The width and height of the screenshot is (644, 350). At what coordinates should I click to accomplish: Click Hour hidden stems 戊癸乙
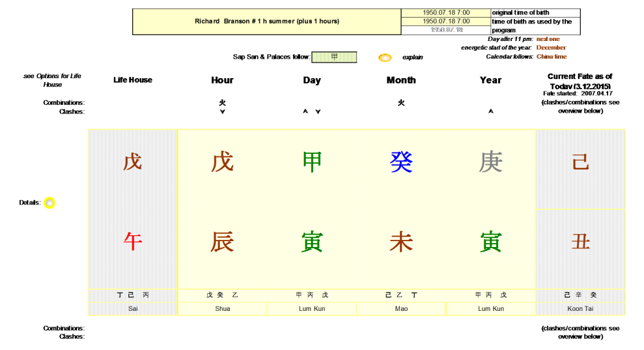point(222,295)
